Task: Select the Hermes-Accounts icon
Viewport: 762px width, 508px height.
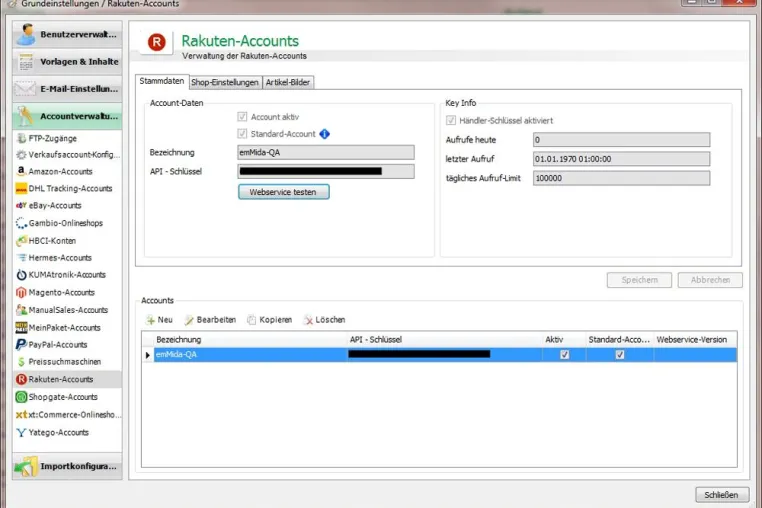Action: pyautogui.click(x=21, y=258)
